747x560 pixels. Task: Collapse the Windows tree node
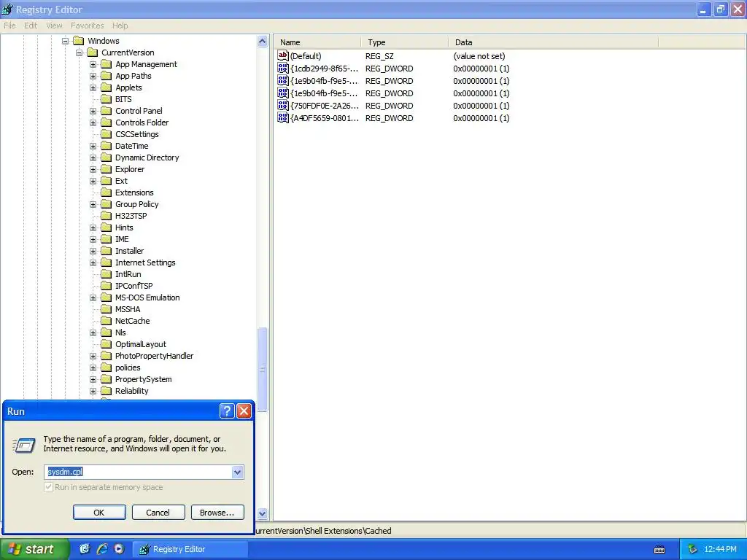(65, 41)
